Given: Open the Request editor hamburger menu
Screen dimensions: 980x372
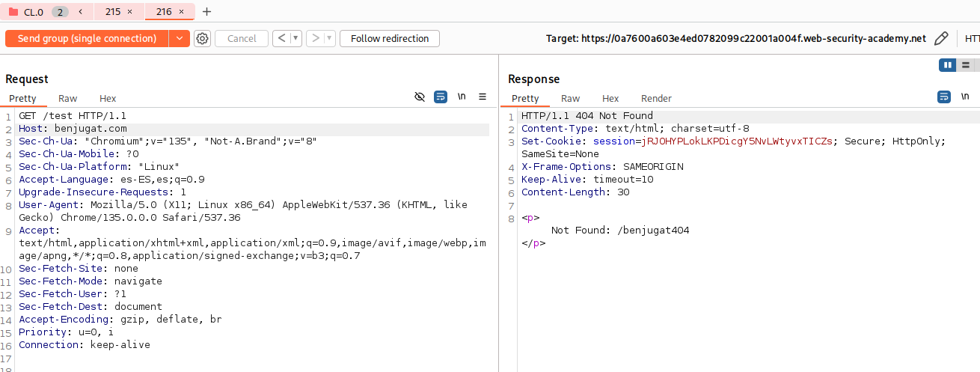Looking at the screenshot, I should pos(483,97).
